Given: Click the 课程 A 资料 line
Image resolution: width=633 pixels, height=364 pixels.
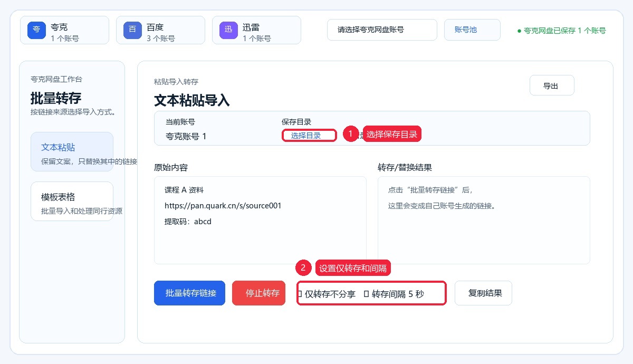Looking at the screenshot, I should pos(184,190).
